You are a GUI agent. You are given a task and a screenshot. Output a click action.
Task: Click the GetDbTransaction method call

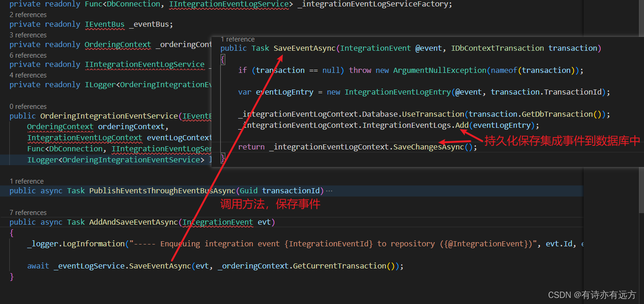tap(557, 114)
